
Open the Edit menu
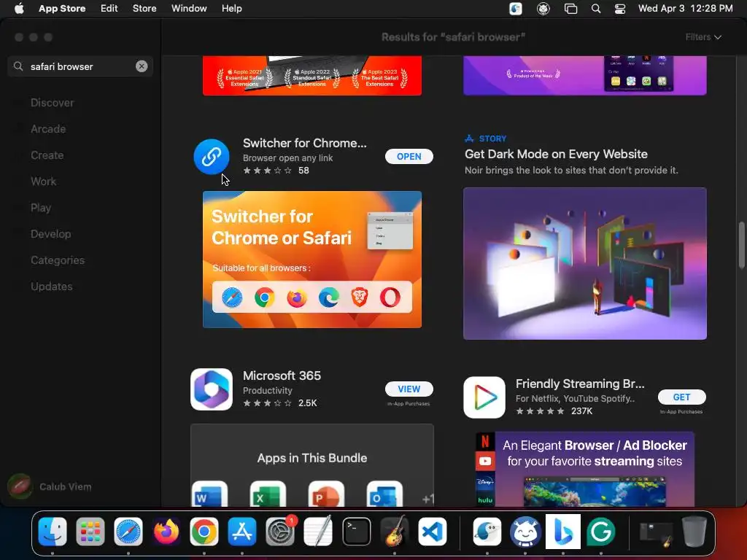click(109, 9)
